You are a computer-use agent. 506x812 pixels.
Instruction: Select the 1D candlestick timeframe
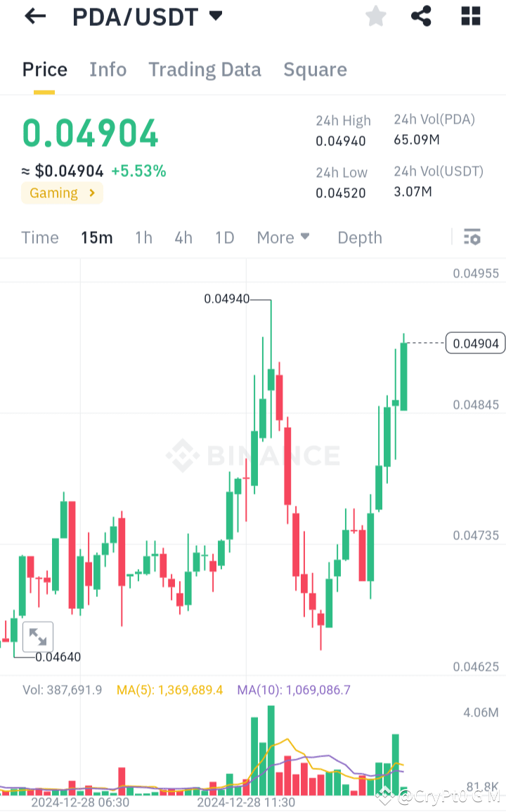pyautogui.click(x=224, y=237)
